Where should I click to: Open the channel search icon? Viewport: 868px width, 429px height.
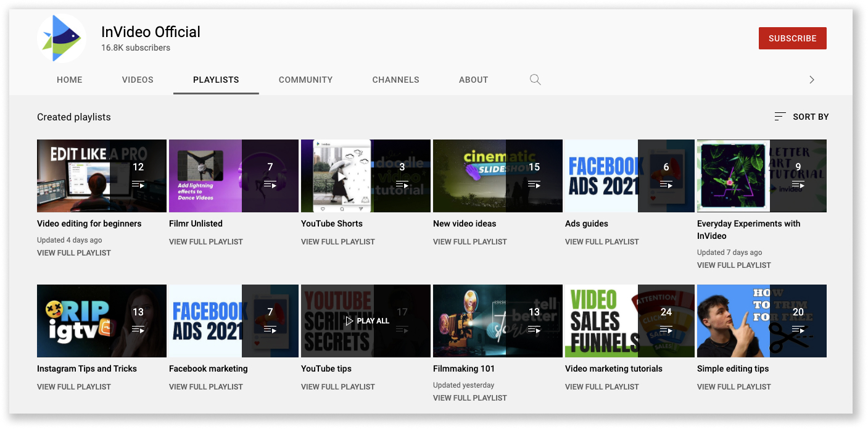click(x=535, y=80)
